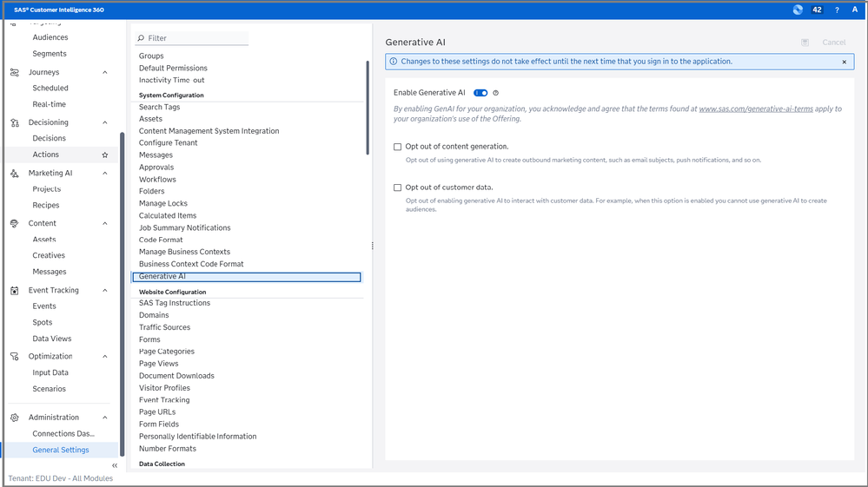
Task: Collapse the Content section chevron
Action: [x=105, y=223]
